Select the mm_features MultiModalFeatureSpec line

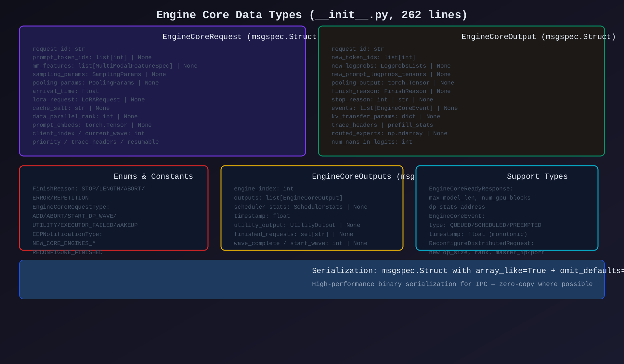click(x=115, y=66)
